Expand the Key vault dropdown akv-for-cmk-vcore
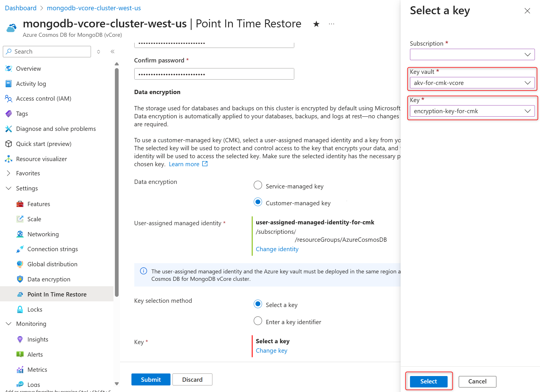Screen dimensions: 540x392 pos(472,83)
